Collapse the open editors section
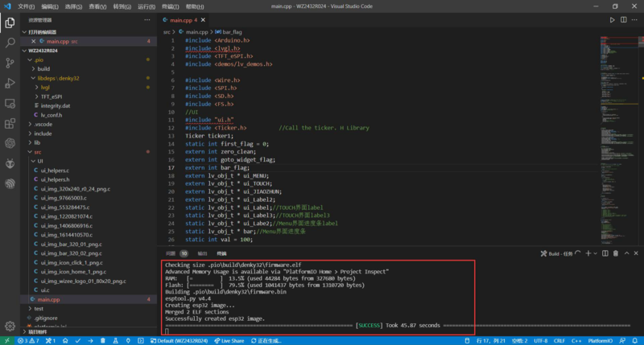The image size is (644, 345). 25,32
